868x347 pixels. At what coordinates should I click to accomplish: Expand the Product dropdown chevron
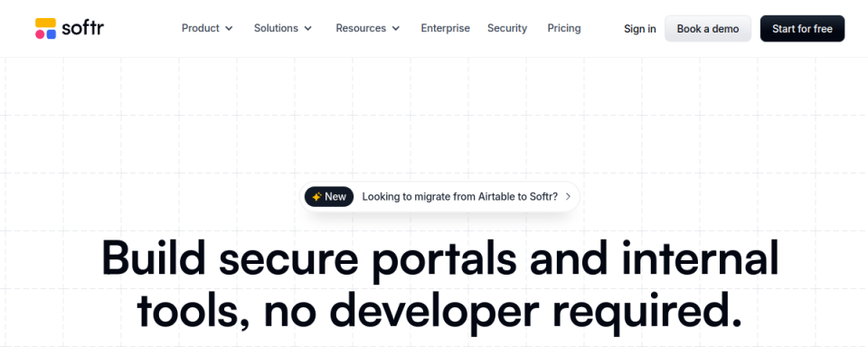(229, 28)
